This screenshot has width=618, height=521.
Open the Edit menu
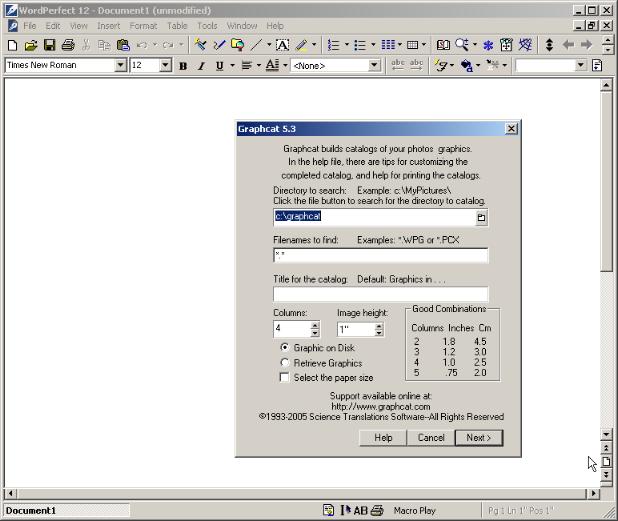click(53, 26)
